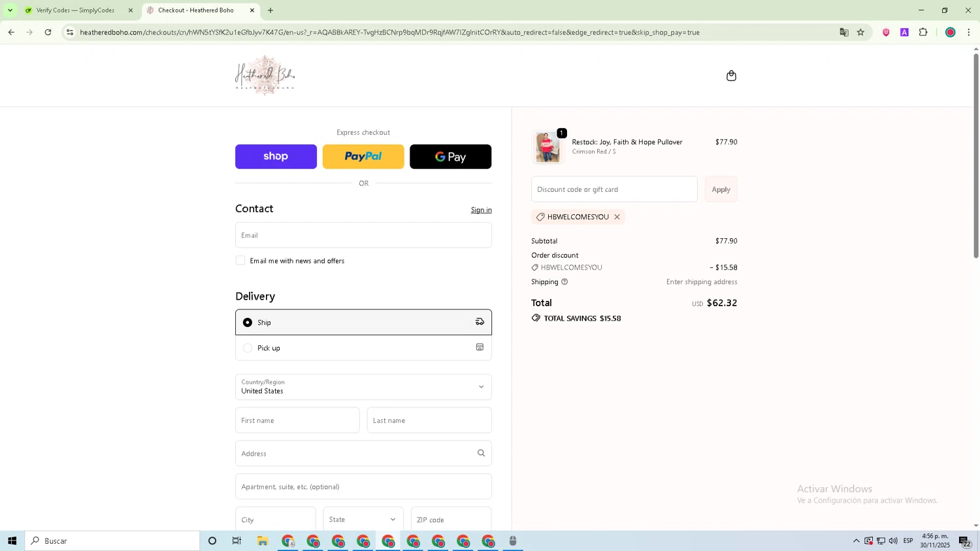Click the Cortana circle icon

click(x=212, y=541)
